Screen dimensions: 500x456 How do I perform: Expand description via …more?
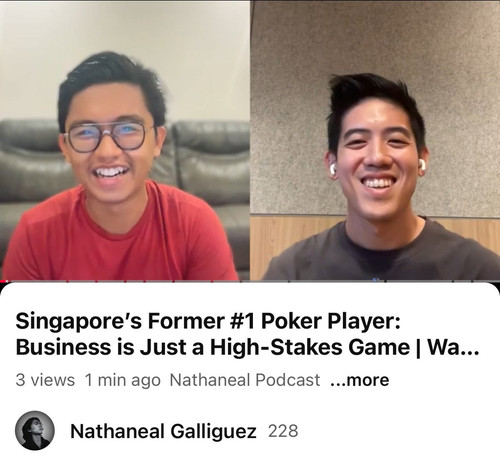coord(360,380)
